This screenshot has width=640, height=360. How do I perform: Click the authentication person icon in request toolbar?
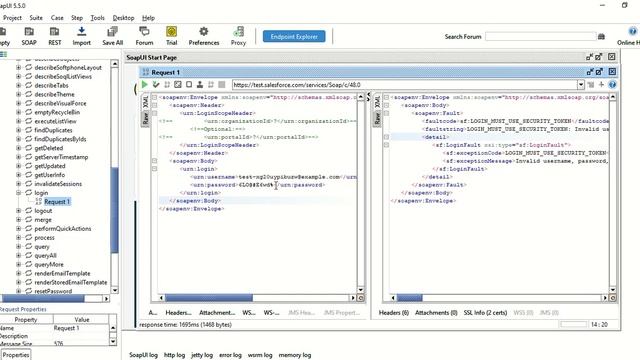pos(200,84)
